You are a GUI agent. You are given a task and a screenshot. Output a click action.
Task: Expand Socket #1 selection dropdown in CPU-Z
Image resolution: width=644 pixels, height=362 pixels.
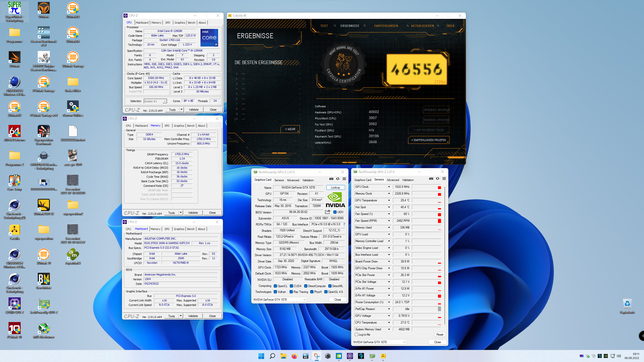[165, 101]
